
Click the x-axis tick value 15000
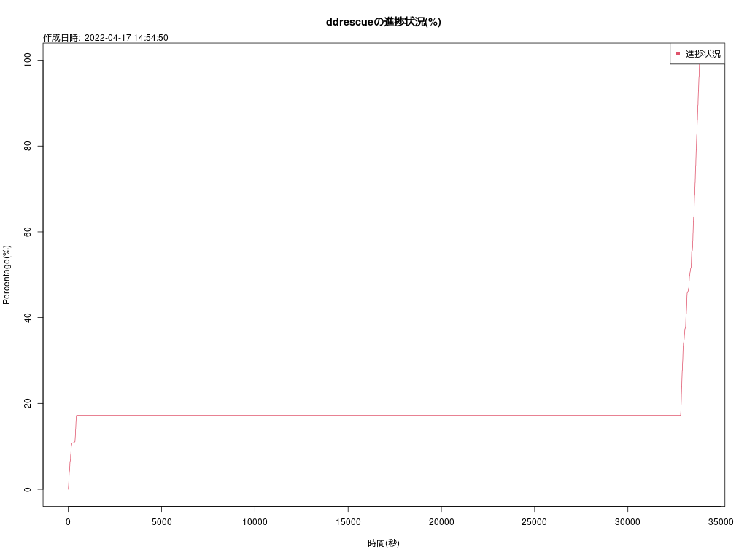(348, 522)
